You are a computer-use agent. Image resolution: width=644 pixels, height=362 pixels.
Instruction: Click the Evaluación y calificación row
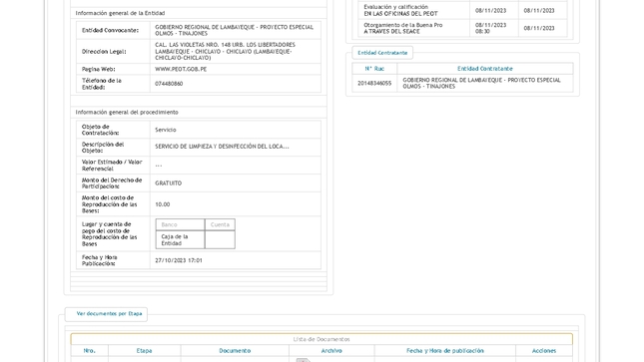point(462,10)
